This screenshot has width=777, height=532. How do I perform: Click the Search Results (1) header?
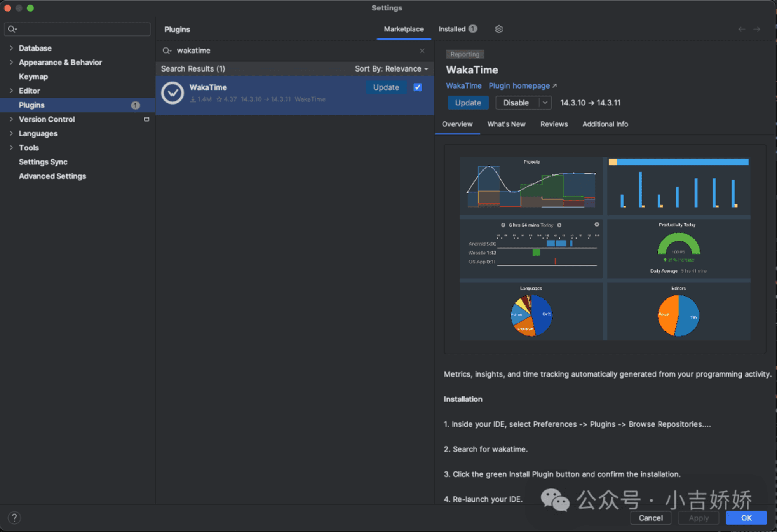193,69
